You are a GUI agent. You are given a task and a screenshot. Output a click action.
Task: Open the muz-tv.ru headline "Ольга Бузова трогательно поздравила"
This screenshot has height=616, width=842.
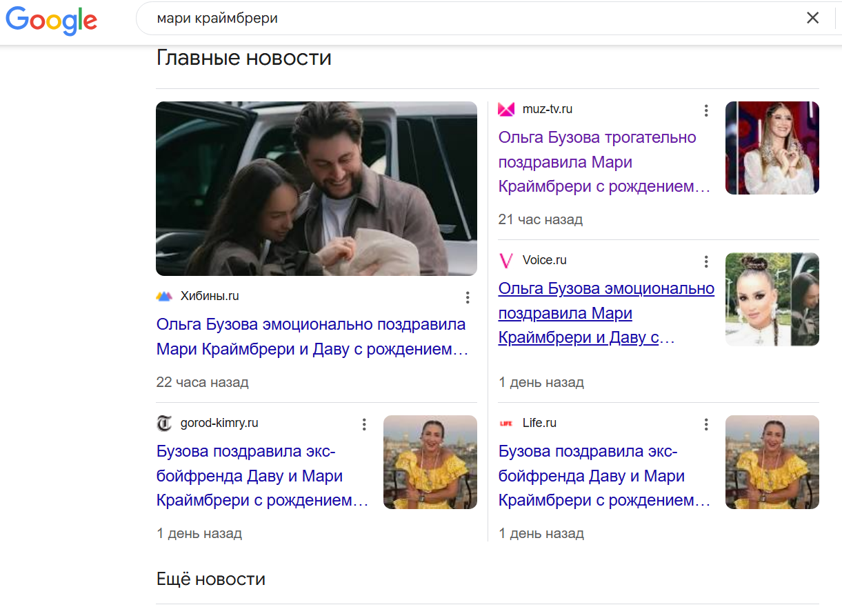pyautogui.click(x=603, y=162)
